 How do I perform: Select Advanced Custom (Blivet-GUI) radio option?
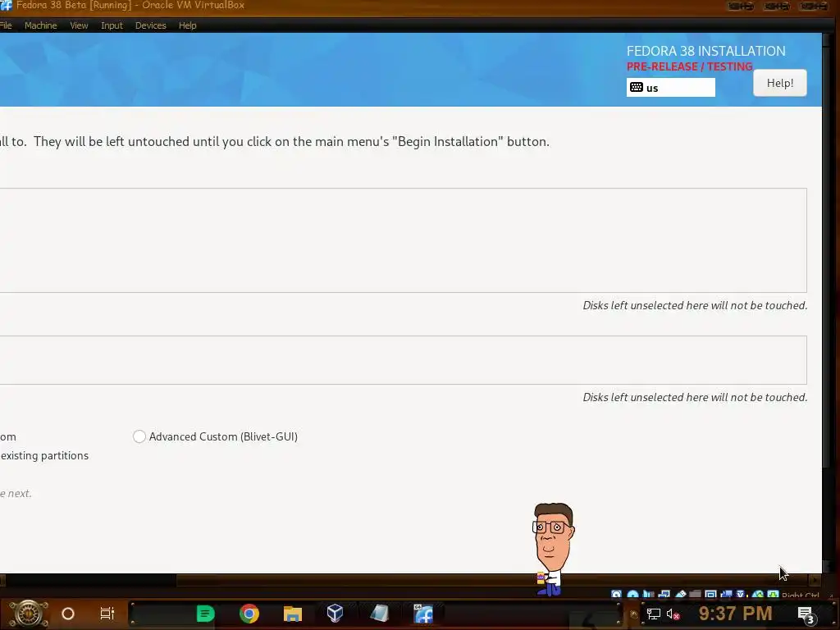pos(139,436)
